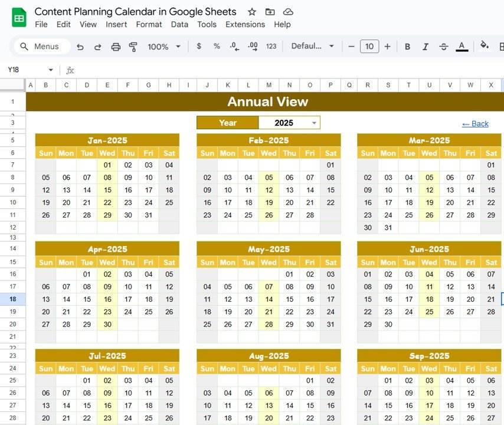Click the font size input field

pyautogui.click(x=369, y=47)
